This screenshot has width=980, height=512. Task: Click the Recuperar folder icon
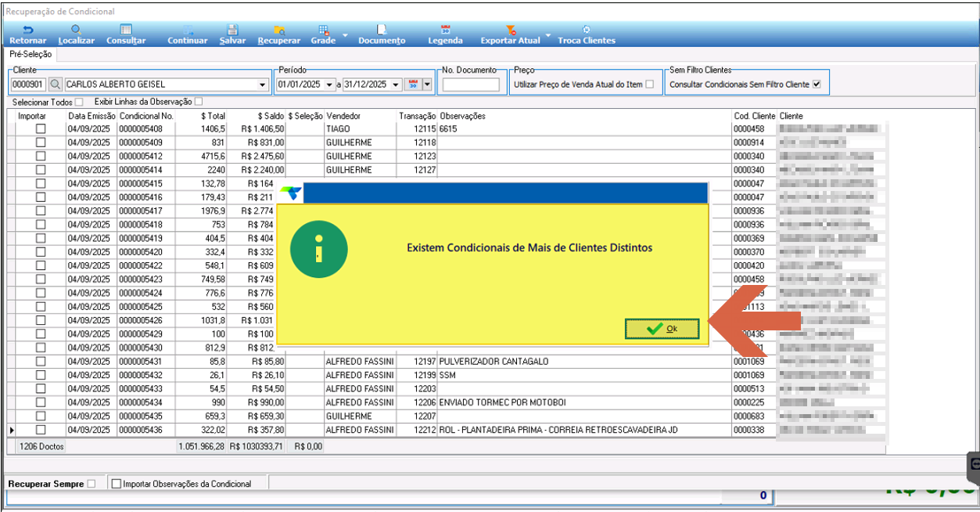[279, 29]
